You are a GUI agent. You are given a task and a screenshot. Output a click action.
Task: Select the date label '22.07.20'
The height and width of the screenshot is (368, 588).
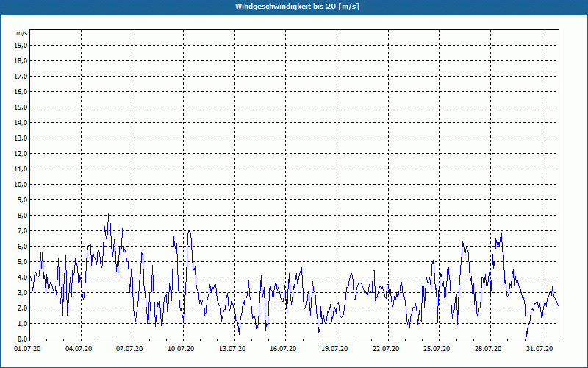pos(386,349)
